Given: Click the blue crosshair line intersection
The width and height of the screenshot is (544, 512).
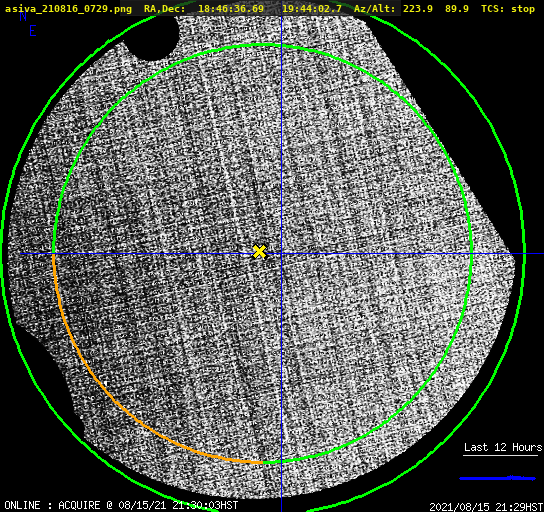Looking at the screenshot, I should [281, 254].
